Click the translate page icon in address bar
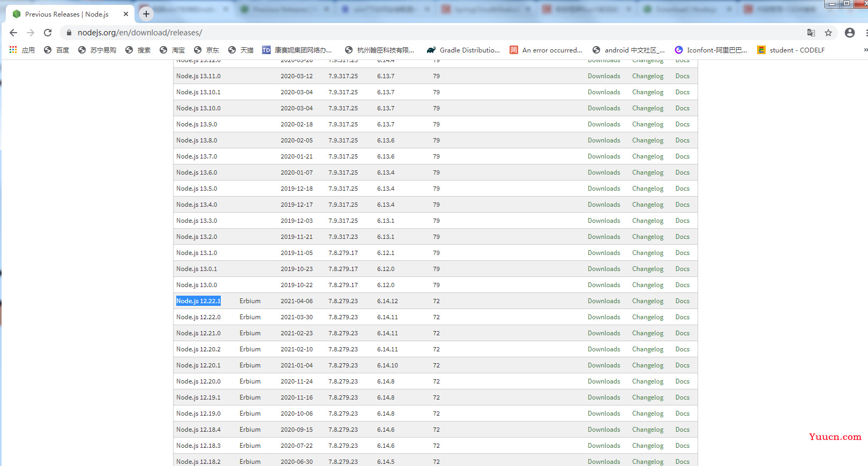Image resolution: width=868 pixels, height=466 pixels. pos(811,33)
